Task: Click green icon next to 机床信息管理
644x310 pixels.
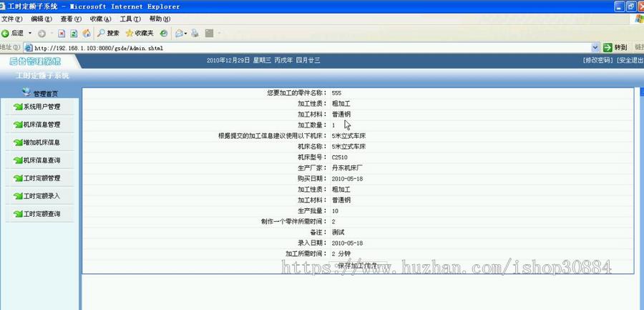Action: [18, 125]
